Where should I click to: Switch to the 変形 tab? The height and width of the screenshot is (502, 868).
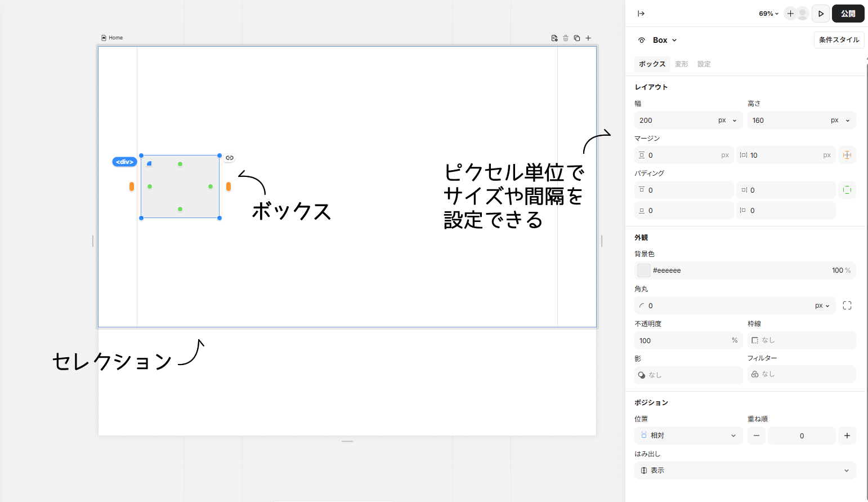click(681, 64)
